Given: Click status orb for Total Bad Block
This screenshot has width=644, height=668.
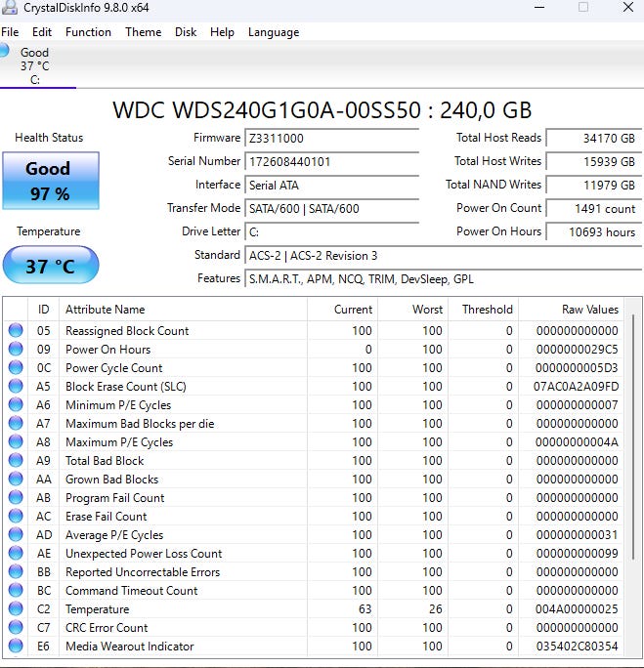Looking at the screenshot, I should [x=16, y=460].
